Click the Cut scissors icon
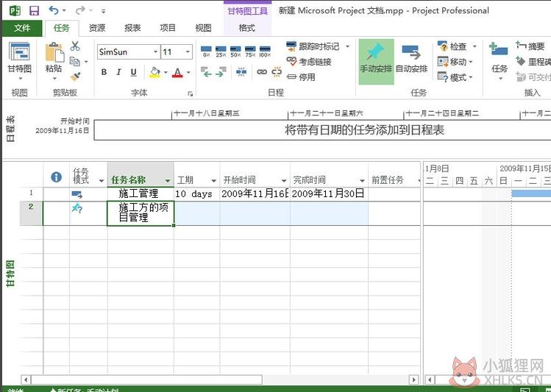Screen dimensions: 551x392 (75, 46)
